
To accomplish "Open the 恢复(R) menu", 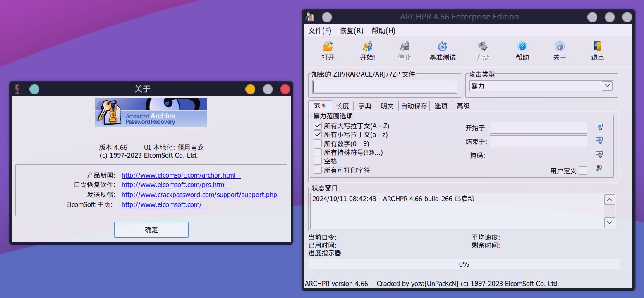I will (x=352, y=31).
